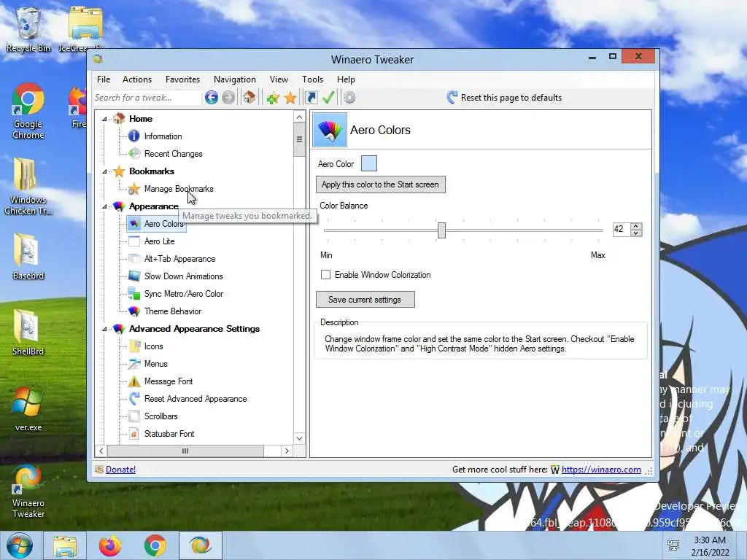Open settings via gear toolbar icon
This screenshot has width=747, height=560.
(x=349, y=98)
